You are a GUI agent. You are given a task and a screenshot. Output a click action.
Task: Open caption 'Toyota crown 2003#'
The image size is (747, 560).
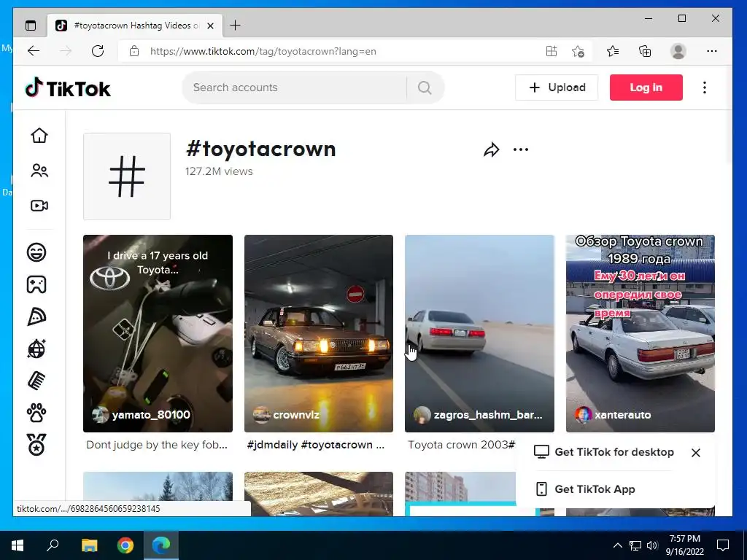point(462,445)
